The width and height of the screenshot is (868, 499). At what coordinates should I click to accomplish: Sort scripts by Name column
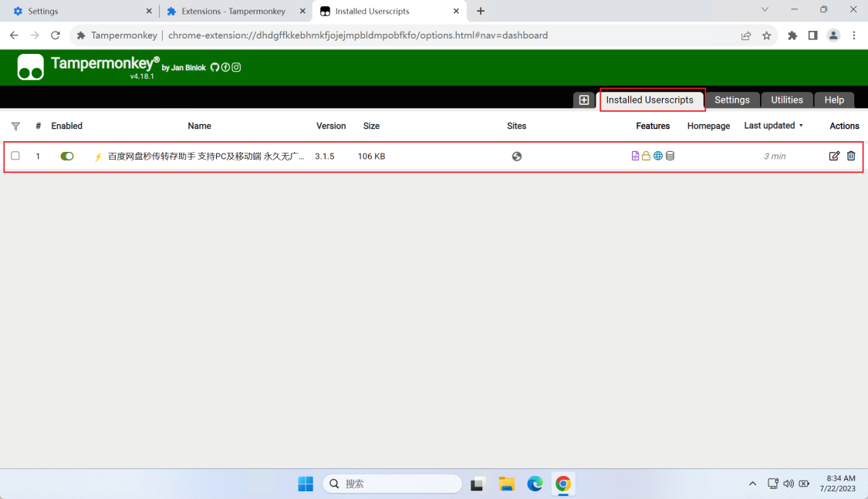199,126
